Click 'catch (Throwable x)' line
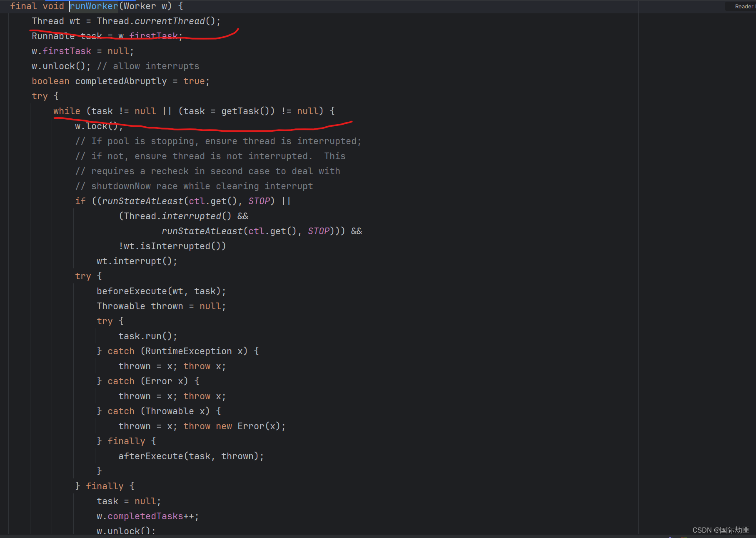 159,411
